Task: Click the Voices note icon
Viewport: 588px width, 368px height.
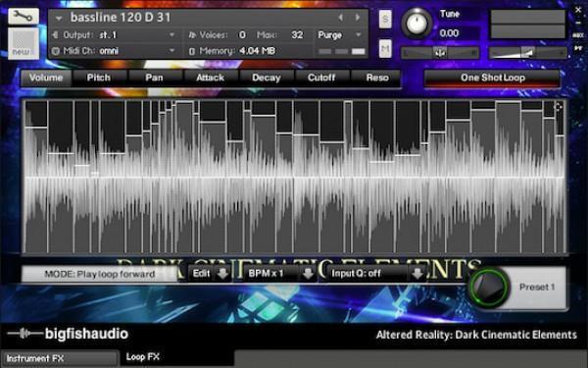Action: (192, 35)
